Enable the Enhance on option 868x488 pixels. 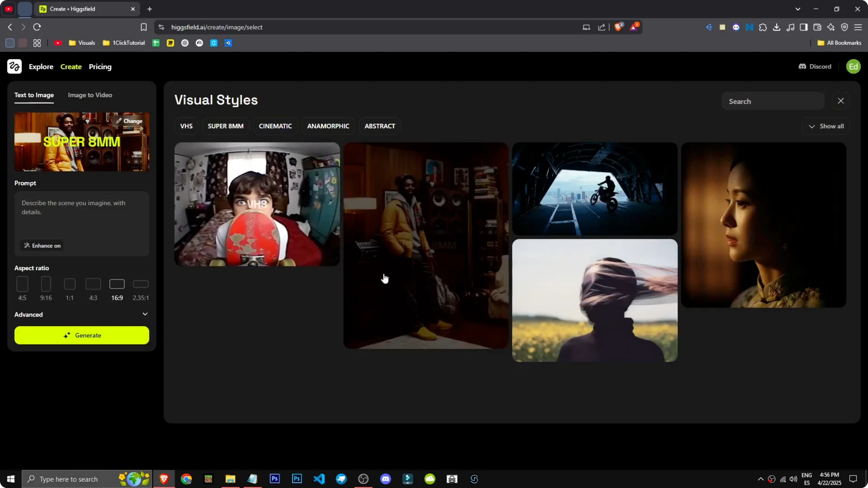(x=42, y=245)
